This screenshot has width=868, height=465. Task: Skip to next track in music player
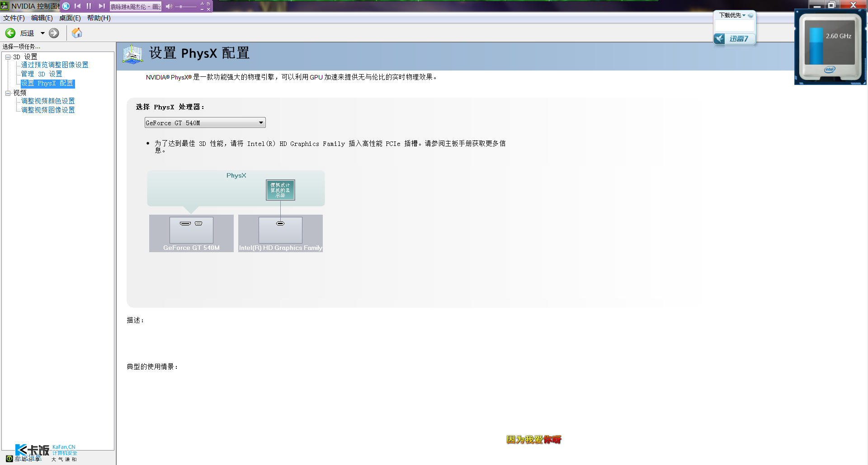click(102, 6)
